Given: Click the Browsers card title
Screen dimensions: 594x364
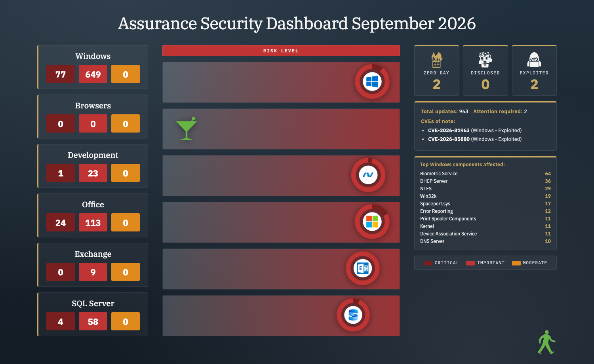Looking at the screenshot, I should click(93, 106).
